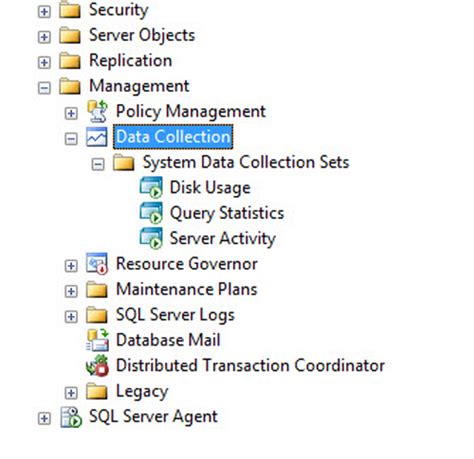Expand the Maintenance Plans node
Screen dimensions: 474x459
click(71, 291)
